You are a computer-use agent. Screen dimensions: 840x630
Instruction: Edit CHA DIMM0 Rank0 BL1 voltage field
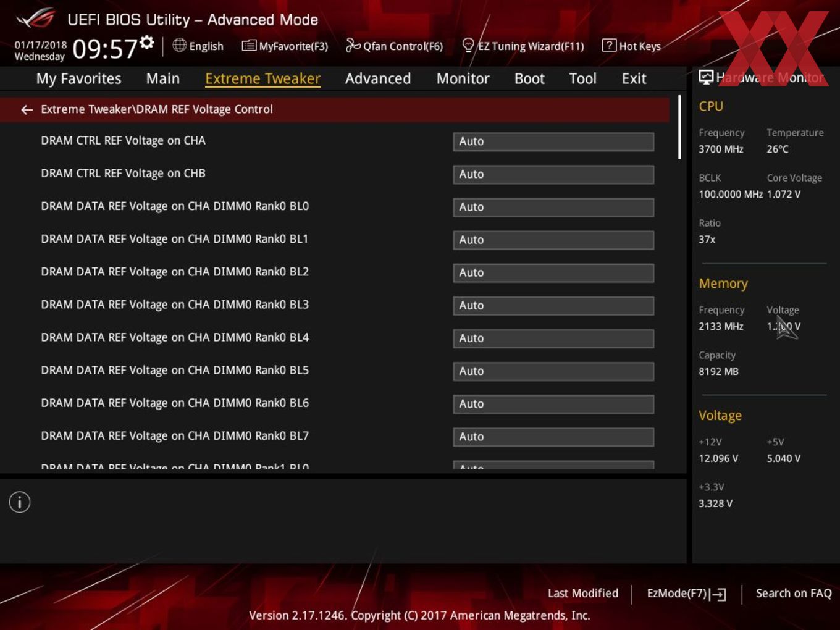click(x=553, y=240)
